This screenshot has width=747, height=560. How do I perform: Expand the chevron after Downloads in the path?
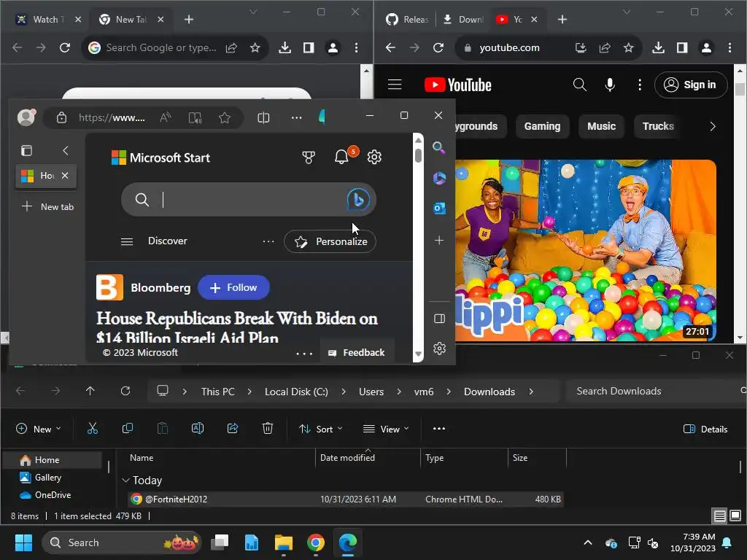pos(531,392)
